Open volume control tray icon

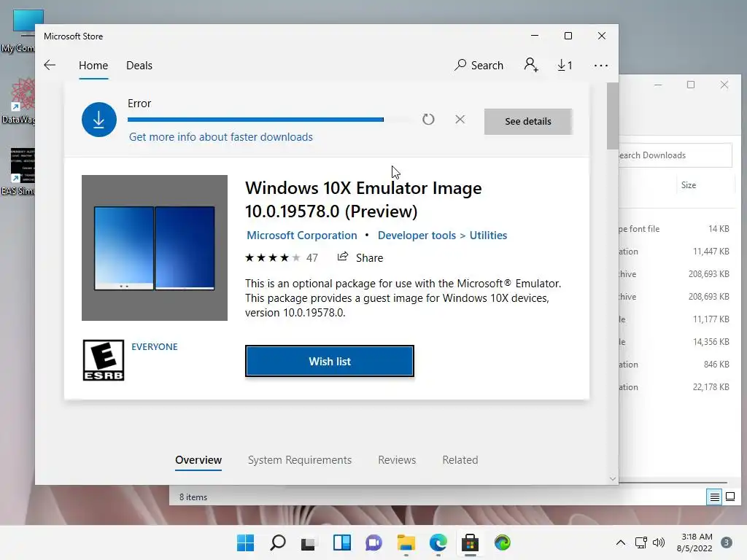coord(659,542)
